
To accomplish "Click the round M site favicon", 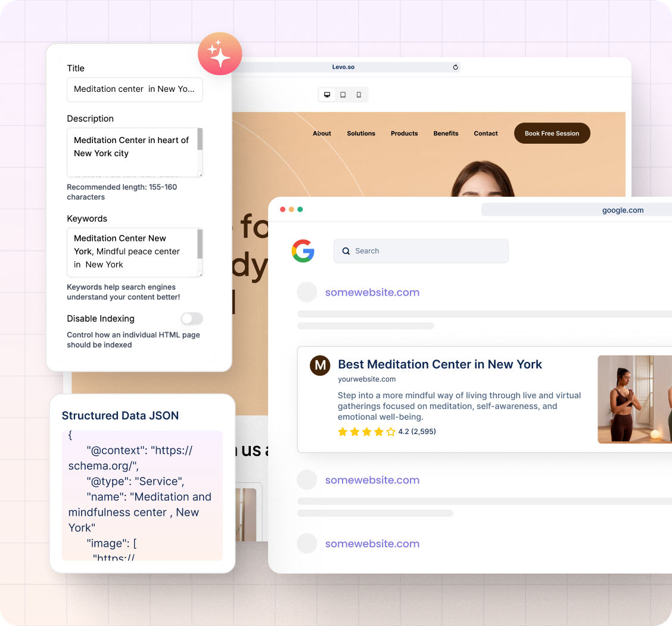I will [320, 365].
